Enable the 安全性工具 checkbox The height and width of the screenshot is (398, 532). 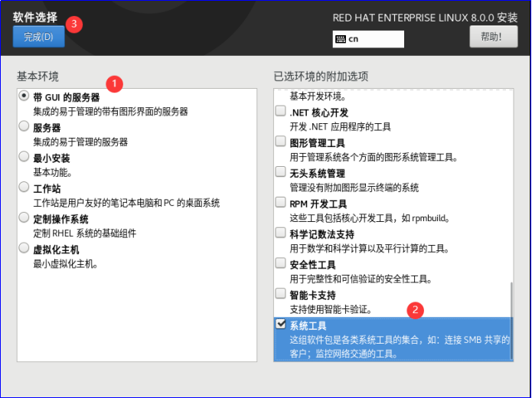[x=280, y=263]
